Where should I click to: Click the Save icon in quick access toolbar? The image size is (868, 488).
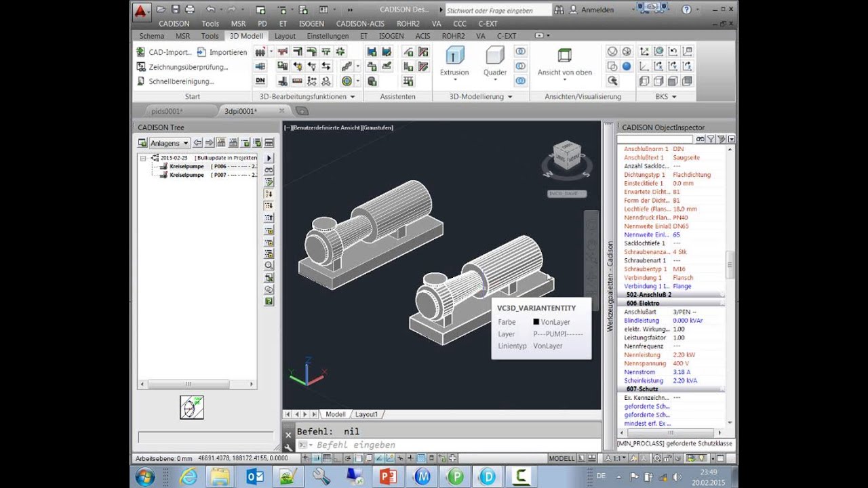click(x=176, y=9)
